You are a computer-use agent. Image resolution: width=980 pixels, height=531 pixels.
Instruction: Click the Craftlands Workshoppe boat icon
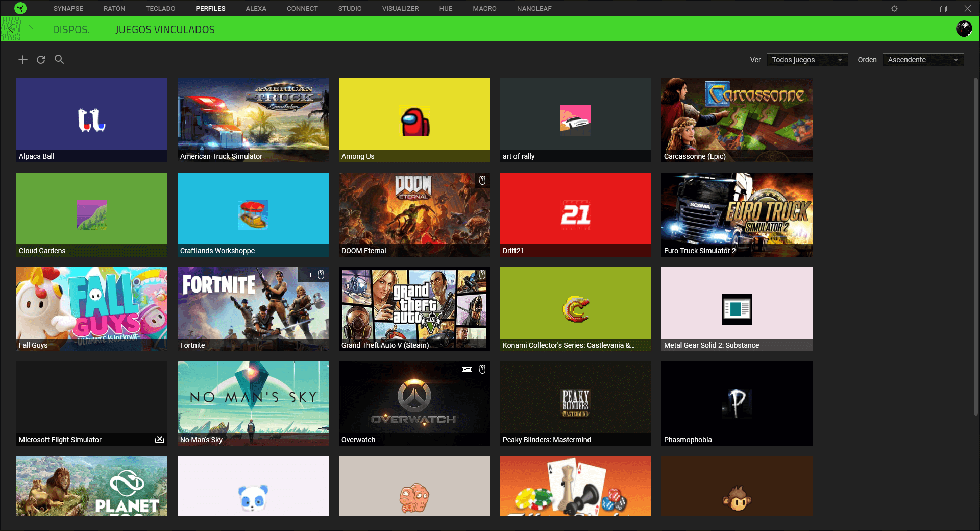pyautogui.click(x=253, y=215)
